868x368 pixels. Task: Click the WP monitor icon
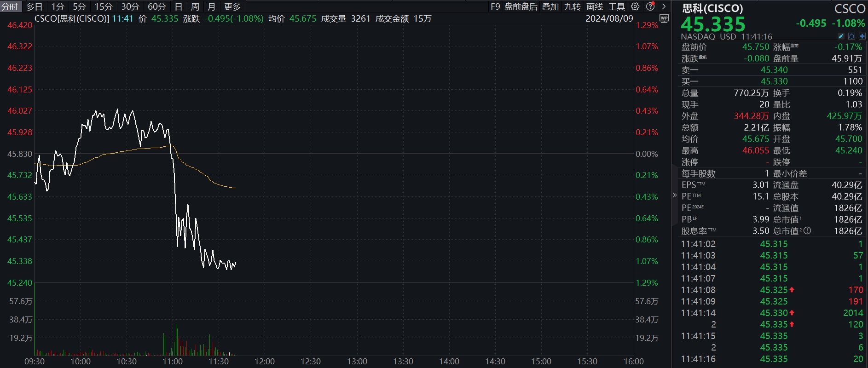(x=664, y=18)
